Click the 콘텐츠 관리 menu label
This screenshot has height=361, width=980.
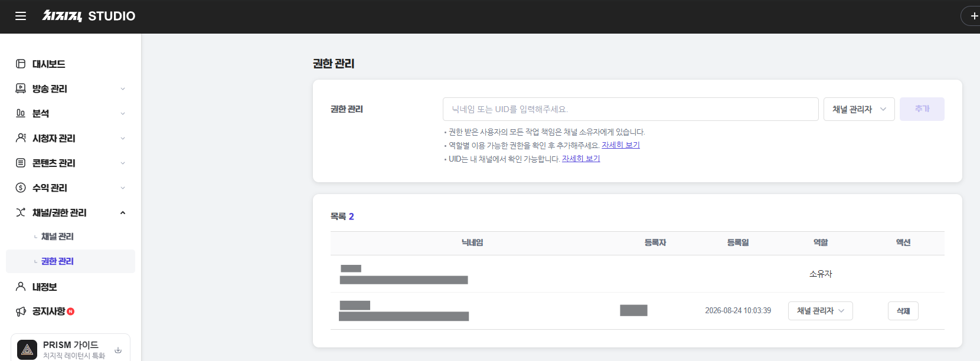(x=54, y=163)
